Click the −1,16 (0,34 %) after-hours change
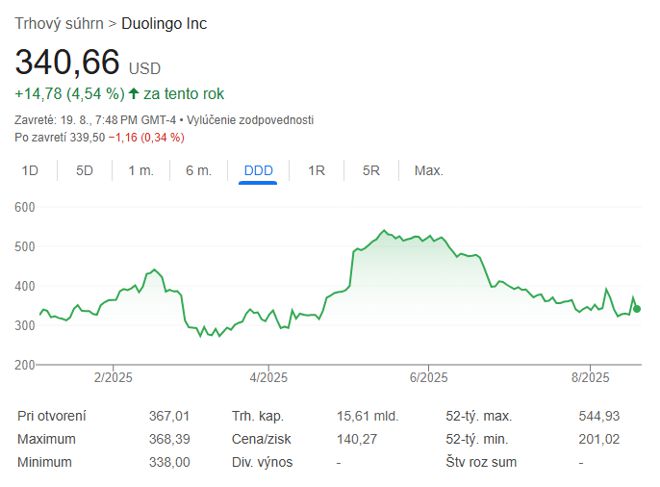The width and height of the screenshot is (660, 487). coord(146,137)
